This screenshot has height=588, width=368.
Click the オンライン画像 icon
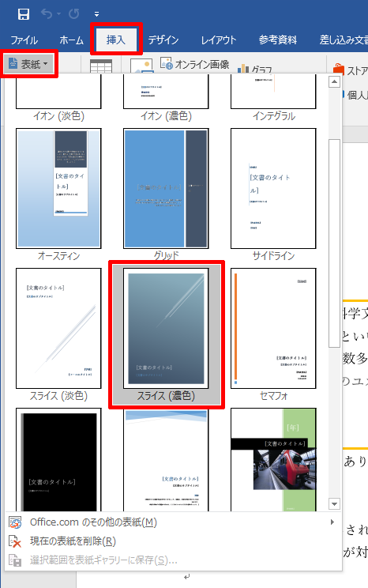167,63
